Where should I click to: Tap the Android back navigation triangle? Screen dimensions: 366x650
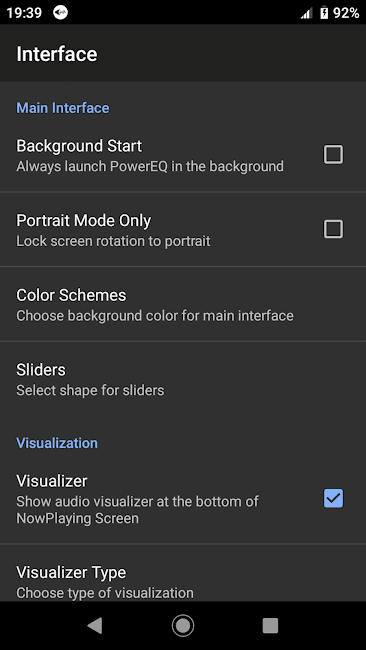[95, 625]
